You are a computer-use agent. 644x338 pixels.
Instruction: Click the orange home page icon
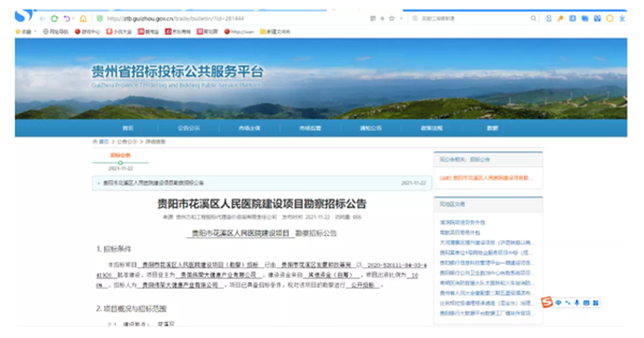[x=83, y=19]
